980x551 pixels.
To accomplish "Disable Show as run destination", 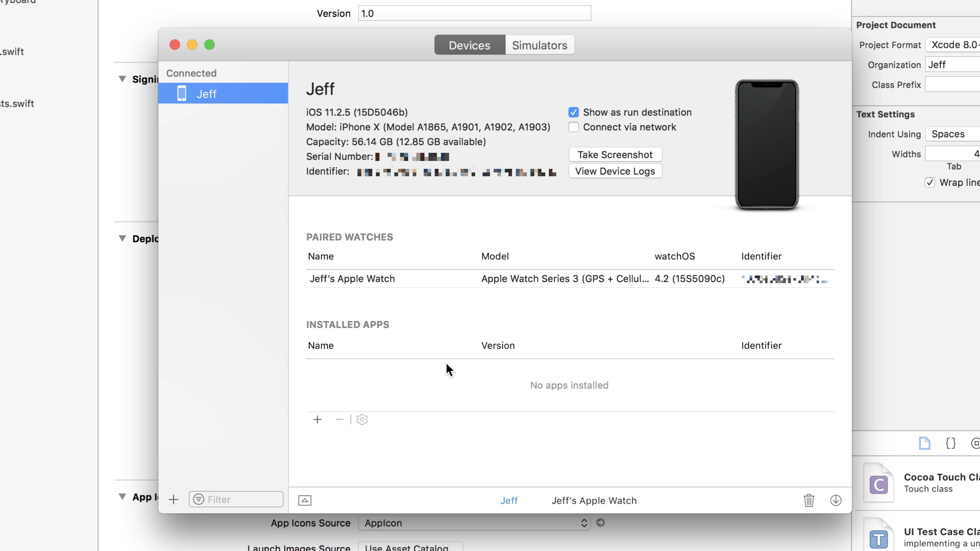I will point(573,112).
